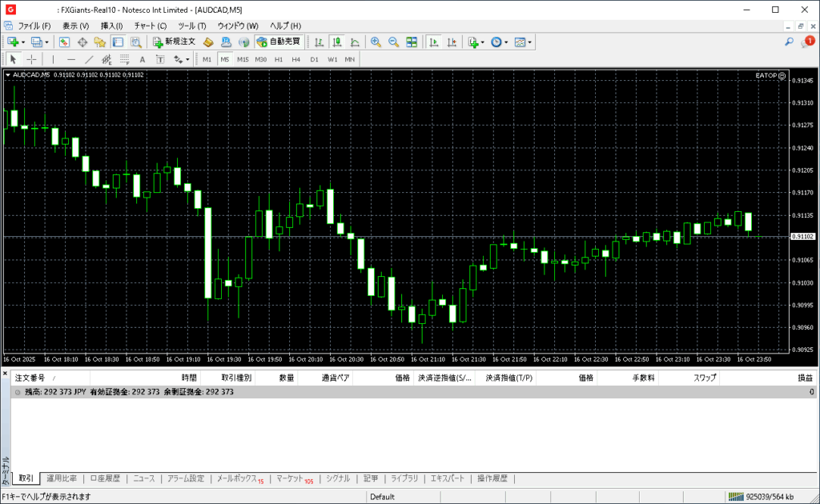Screen dimensions: 820x504
Task: Toggle the chart shift button
Action: [452, 42]
